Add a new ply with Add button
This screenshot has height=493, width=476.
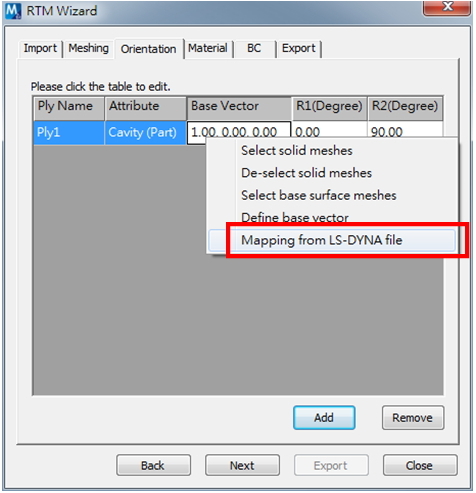point(324,418)
